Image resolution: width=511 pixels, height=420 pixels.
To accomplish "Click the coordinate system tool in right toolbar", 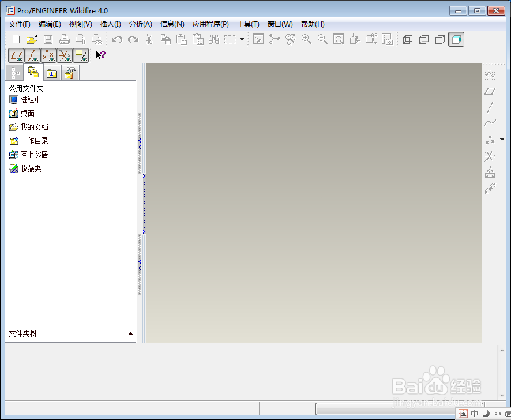I will coord(490,156).
